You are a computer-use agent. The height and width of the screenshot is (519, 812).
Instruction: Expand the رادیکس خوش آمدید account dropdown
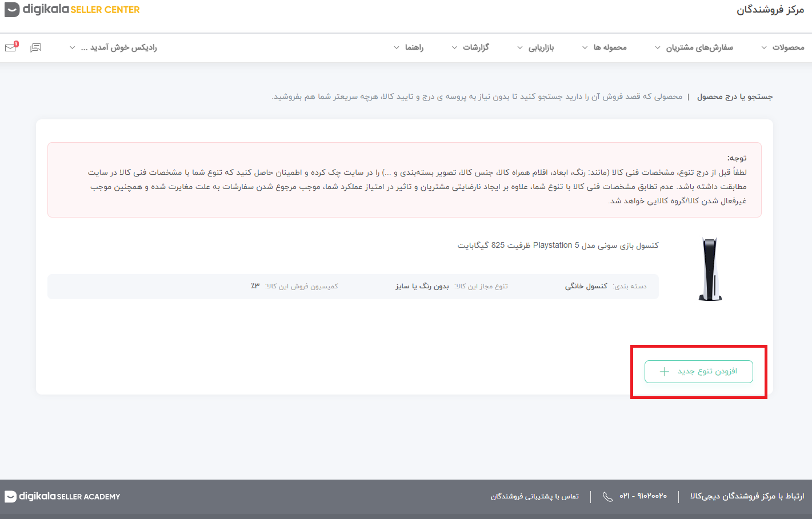pos(113,47)
